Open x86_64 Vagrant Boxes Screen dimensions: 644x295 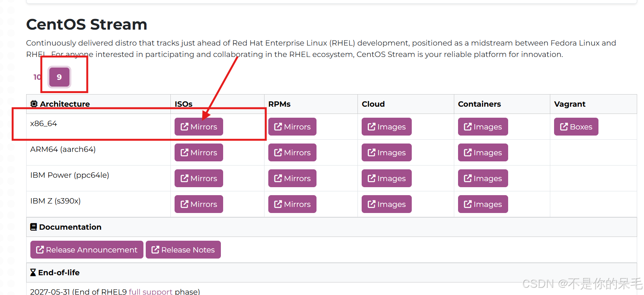(576, 127)
